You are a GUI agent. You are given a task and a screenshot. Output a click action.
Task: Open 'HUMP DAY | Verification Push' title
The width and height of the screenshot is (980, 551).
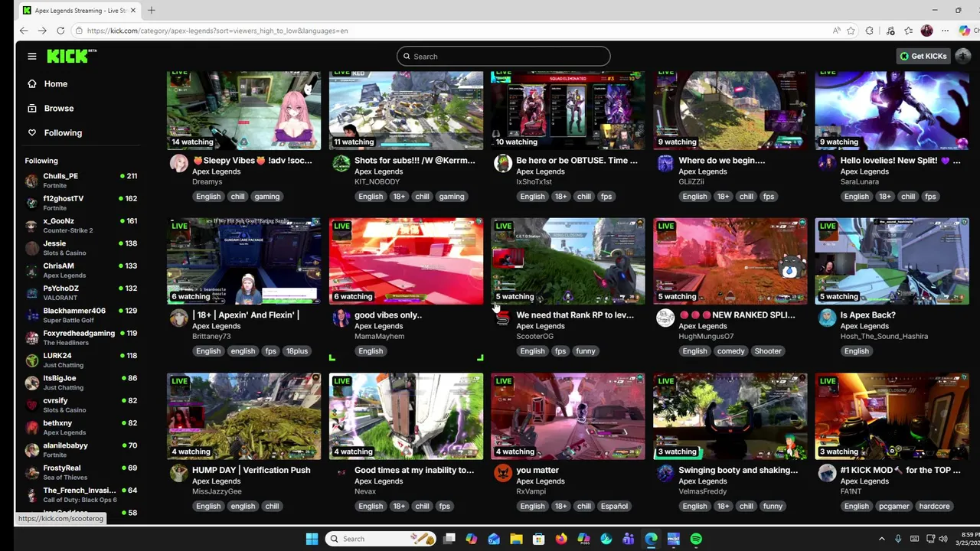(x=251, y=470)
